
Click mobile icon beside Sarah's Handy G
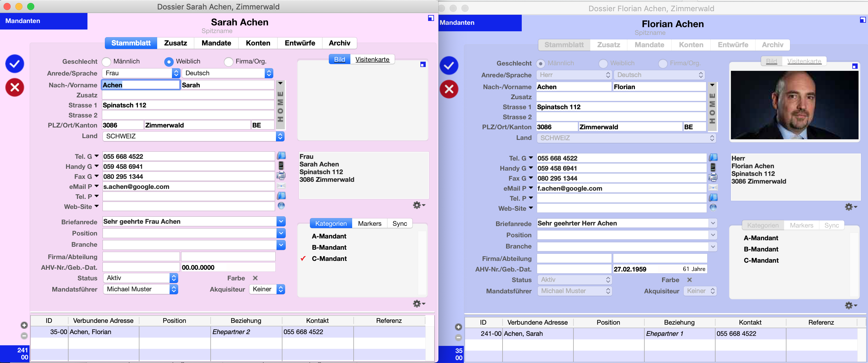coord(281,166)
